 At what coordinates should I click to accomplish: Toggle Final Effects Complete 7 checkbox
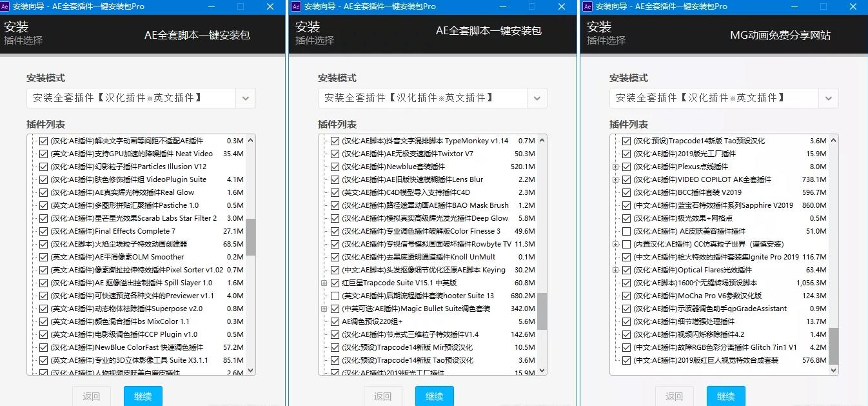coord(44,231)
